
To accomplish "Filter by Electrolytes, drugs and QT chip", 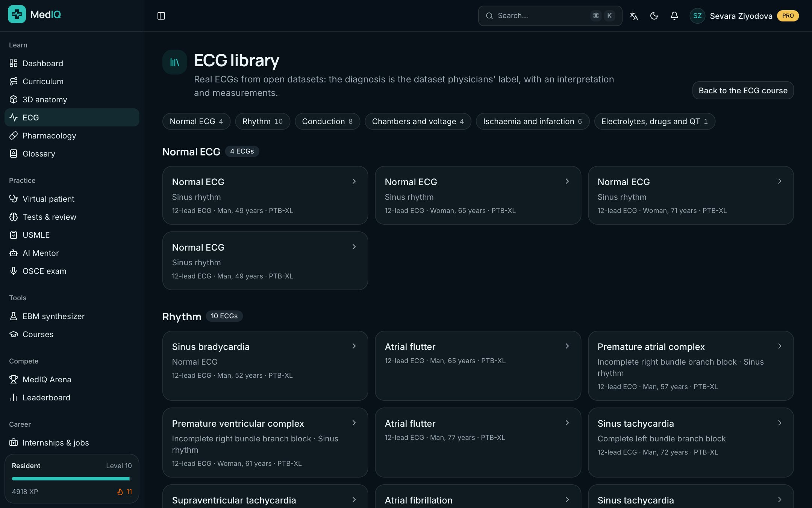I will 654,122.
